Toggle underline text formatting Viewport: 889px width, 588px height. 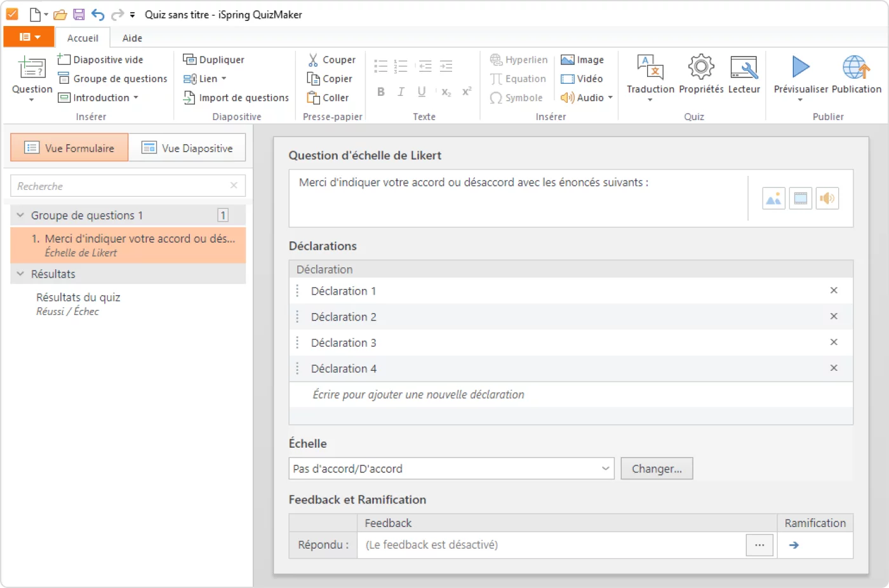[x=422, y=92]
